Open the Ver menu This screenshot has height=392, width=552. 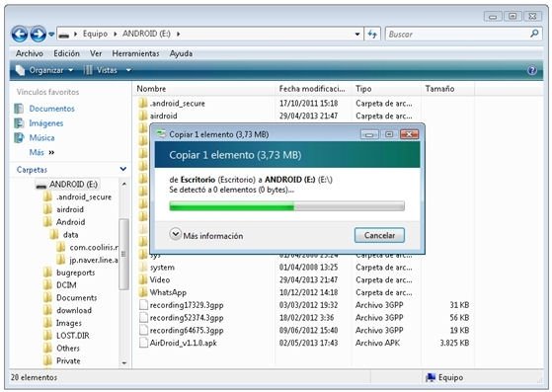[x=96, y=53]
